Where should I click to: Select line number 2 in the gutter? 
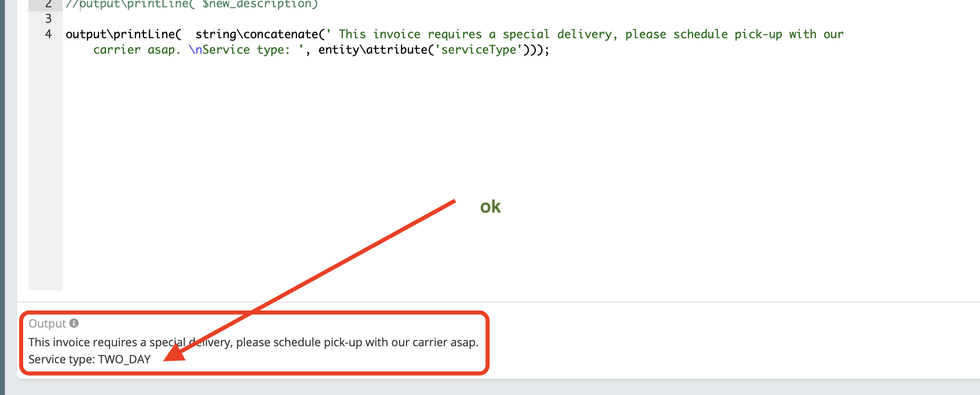click(48, 4)
